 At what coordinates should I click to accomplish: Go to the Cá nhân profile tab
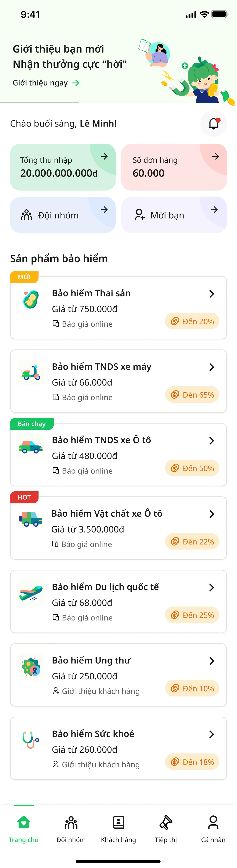213,829
